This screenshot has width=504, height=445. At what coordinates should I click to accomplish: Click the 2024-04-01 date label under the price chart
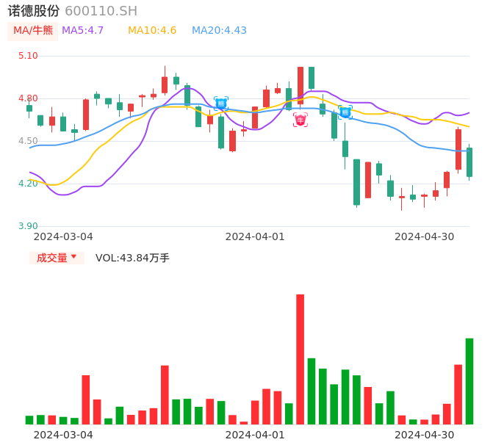(254, 236)
